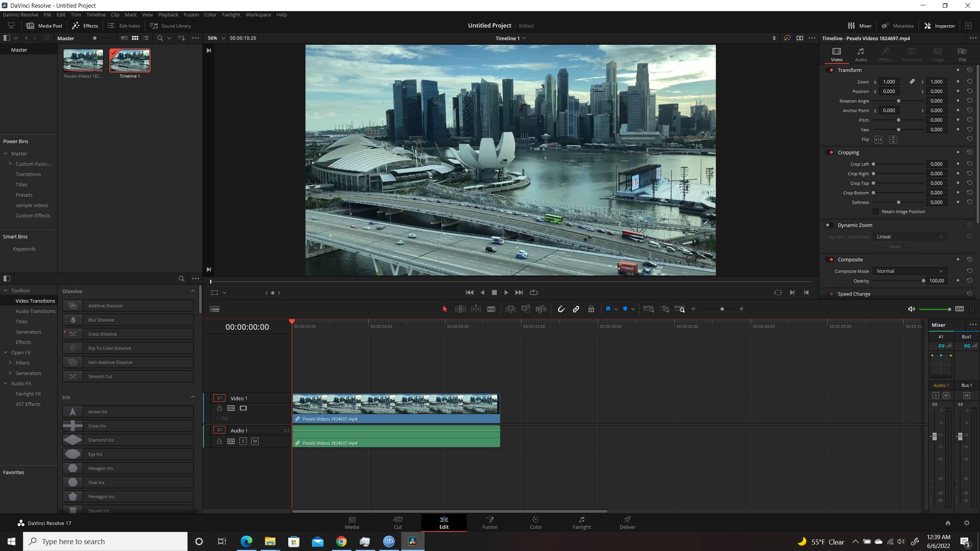Viewport: 980px width, 551px height.
Task: Collapse the Iris transitions group
Action: 193,397
